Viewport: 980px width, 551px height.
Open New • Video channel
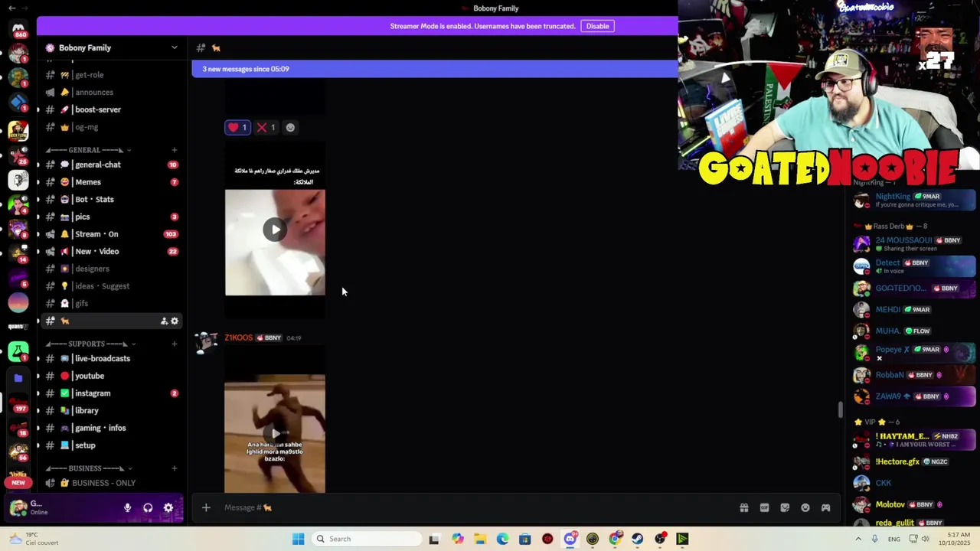coord(112,251)
